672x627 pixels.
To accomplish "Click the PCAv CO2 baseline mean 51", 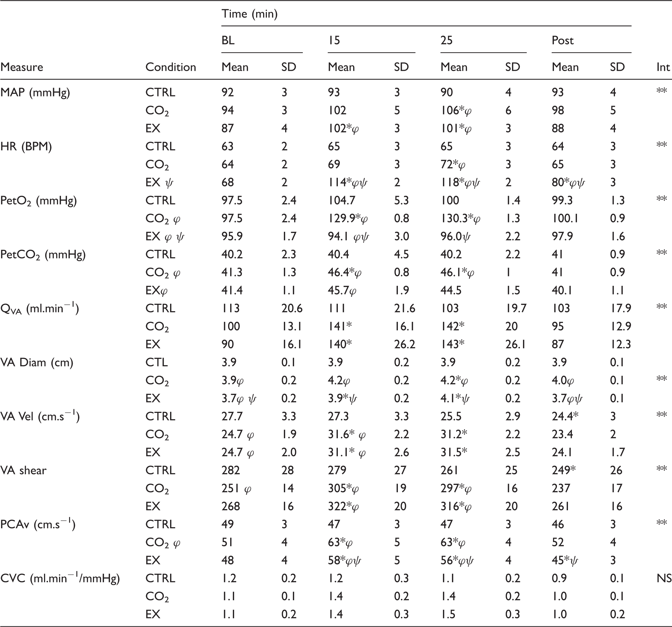I will click(227, 542).
